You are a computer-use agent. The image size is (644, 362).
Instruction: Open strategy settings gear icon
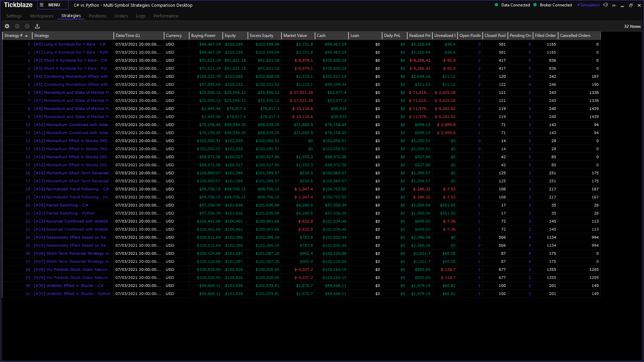[x=7, y=26]
